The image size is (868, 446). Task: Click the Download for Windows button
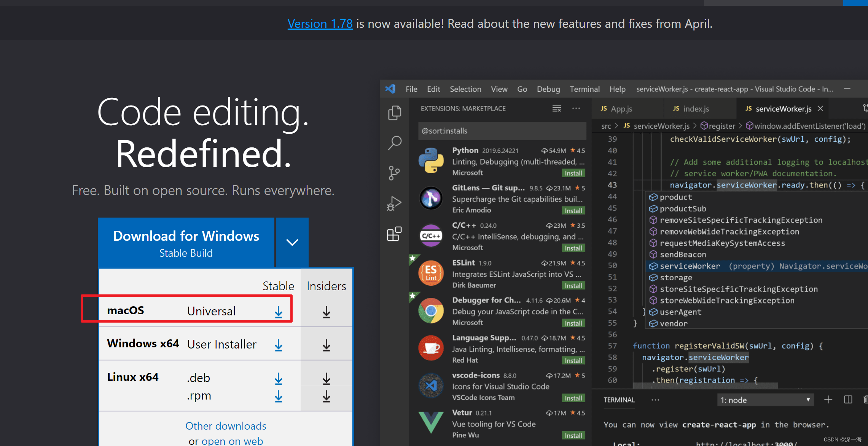(186, 243)
